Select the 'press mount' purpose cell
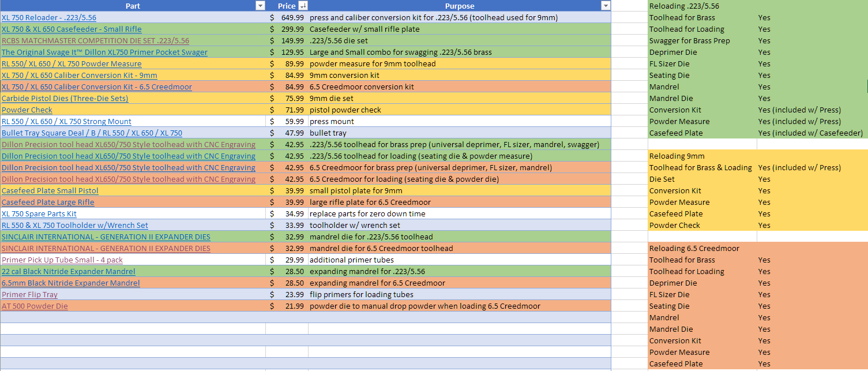The image size is (868, 371). [x=460, y=121]
